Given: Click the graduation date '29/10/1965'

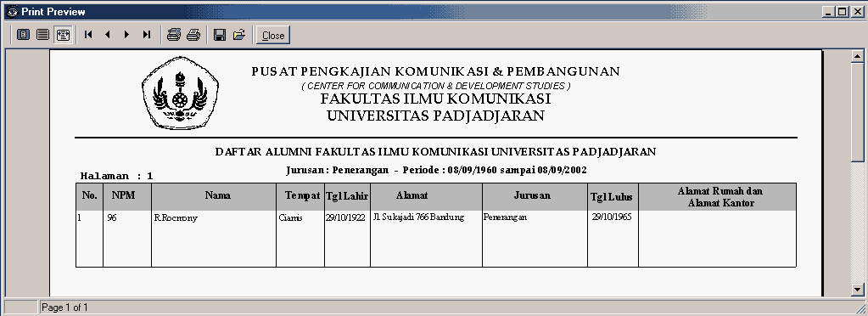Looking at the screenshot, I should (x=612, y=217).
